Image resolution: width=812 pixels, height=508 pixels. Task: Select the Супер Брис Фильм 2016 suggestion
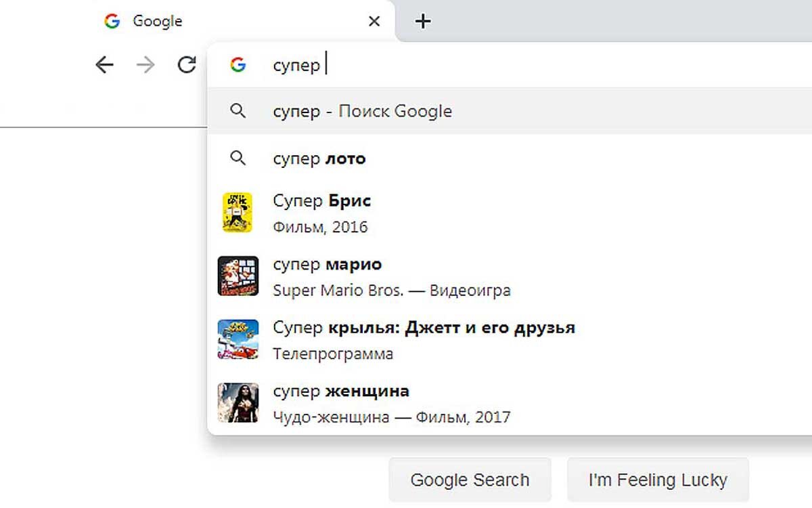[x=509, y=213]
